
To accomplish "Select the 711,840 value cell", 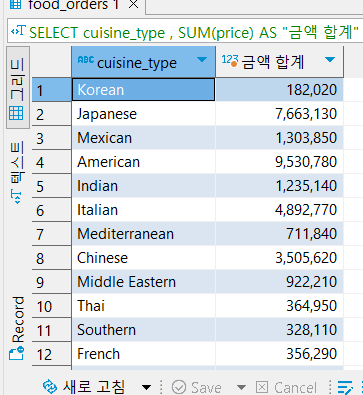I will 279,234.
